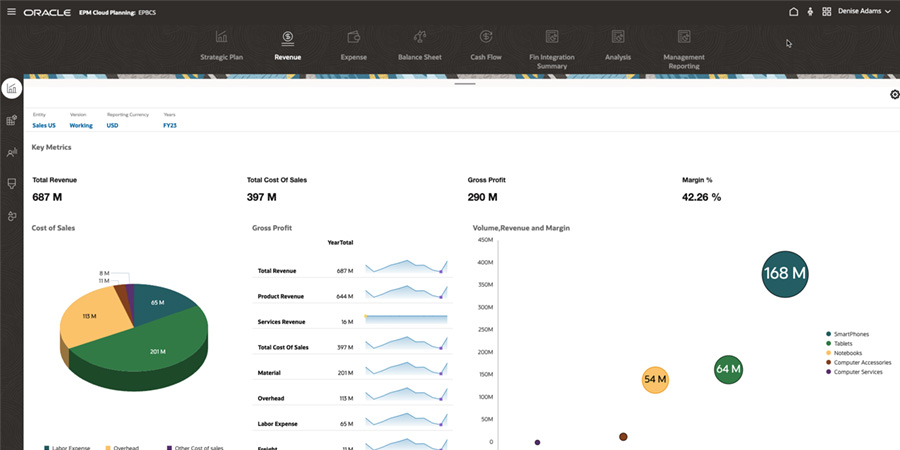Change Entity value Sales US
This screenshot has height=450, width=900.
click(x=44, y=125)
